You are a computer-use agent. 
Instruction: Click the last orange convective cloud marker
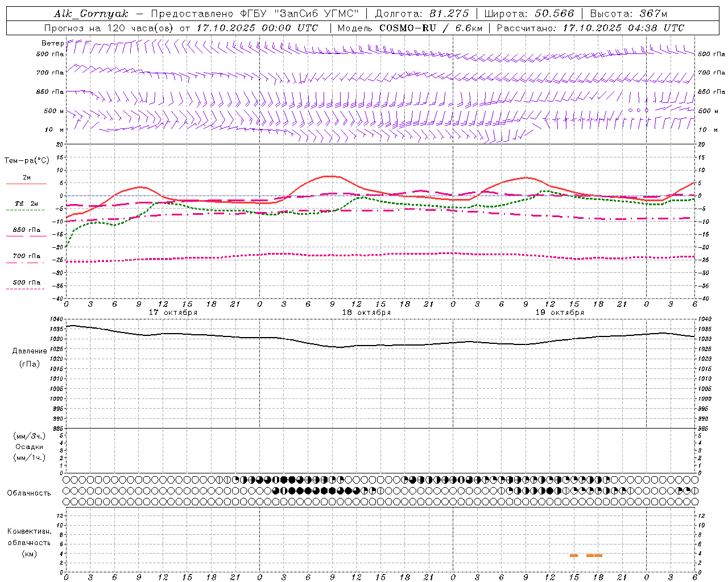pyautogui.click(x=598, y=555)
